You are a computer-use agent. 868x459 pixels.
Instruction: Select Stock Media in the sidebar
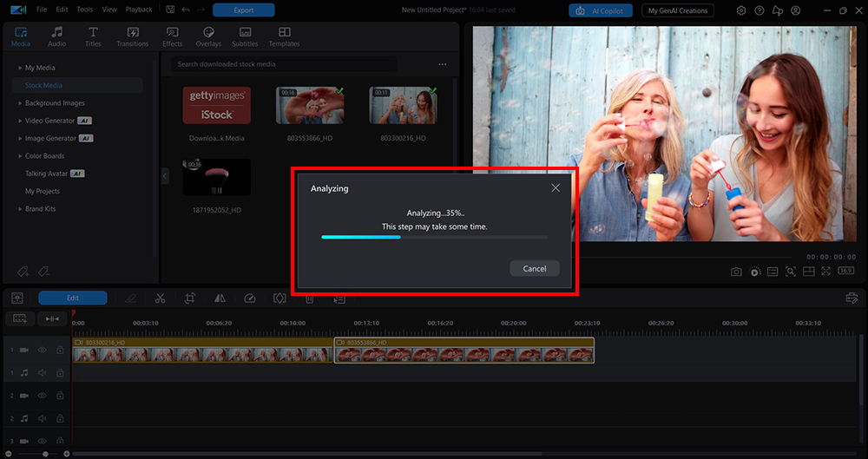tap(77, 85)
